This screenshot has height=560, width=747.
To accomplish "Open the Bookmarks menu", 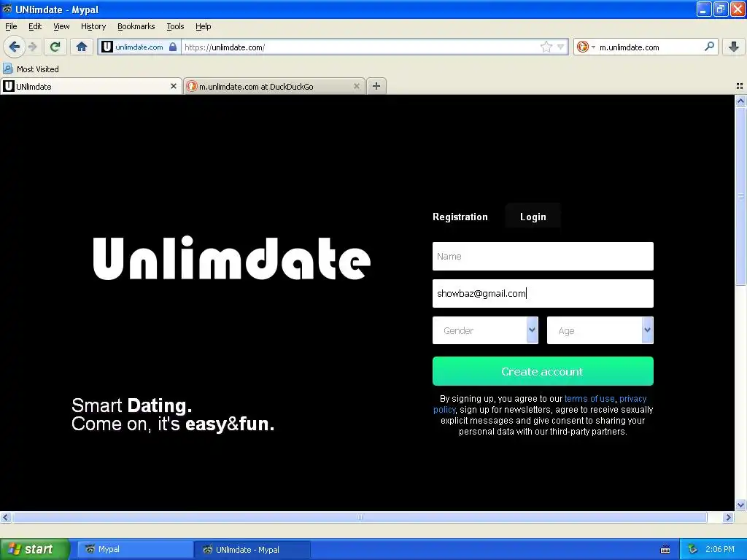I will tap(136, 26).
